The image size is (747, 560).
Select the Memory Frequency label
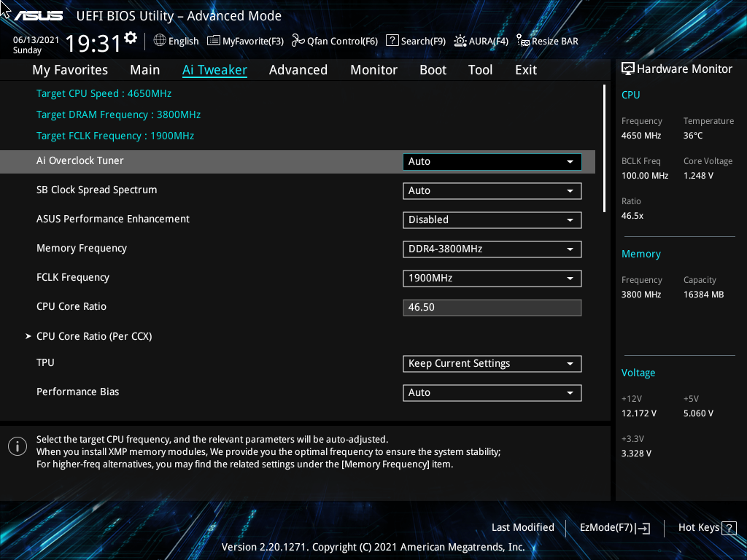click(82, 249)
